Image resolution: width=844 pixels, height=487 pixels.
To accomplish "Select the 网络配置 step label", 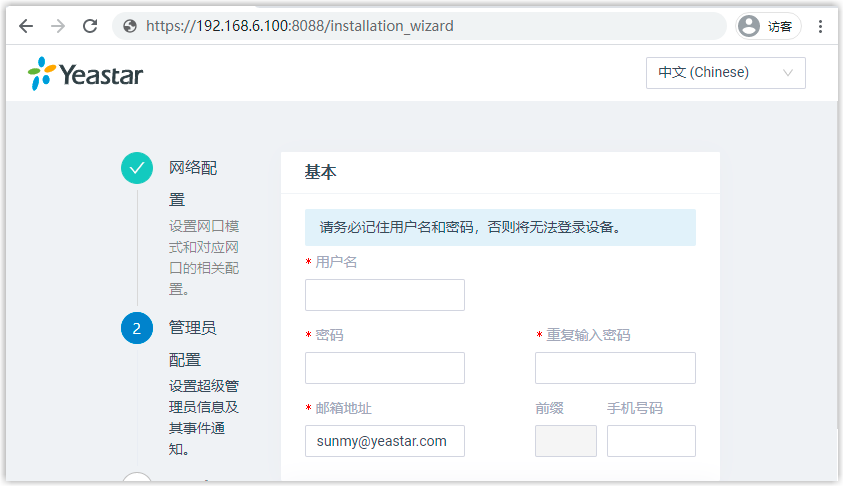I will (192, 183).
